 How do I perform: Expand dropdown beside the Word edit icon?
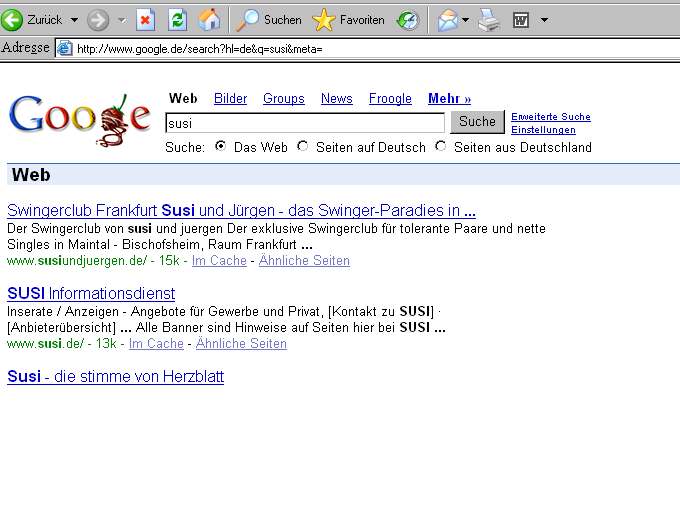pos(544,19)
